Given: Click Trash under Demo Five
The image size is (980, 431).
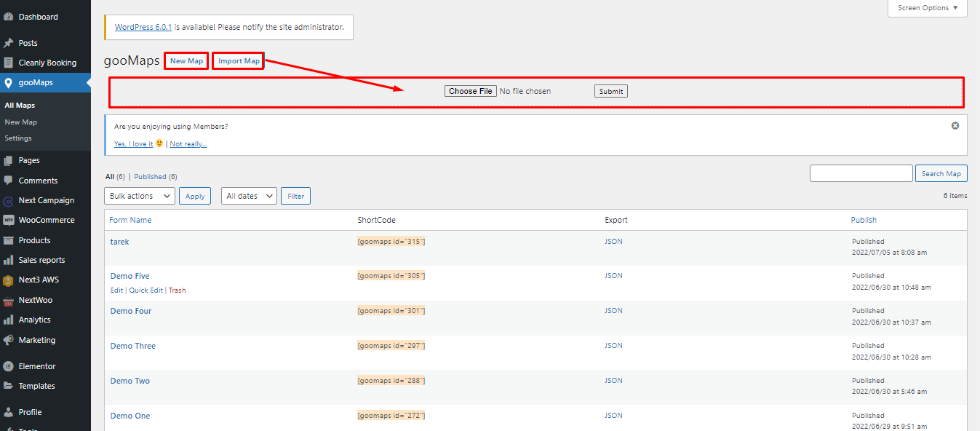Looking at the screenshot, I should pyautogui.click(x=177, y=290).
